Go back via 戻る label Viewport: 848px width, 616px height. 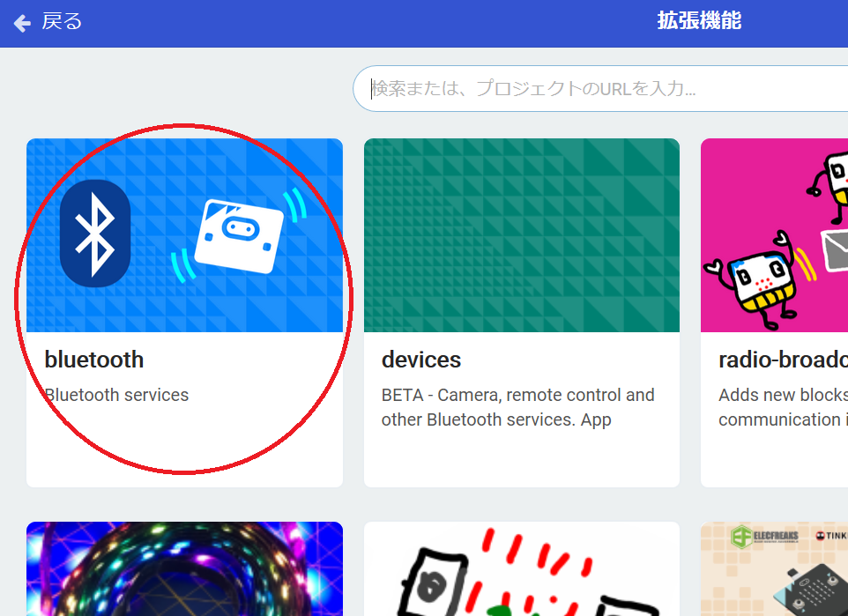63,22
